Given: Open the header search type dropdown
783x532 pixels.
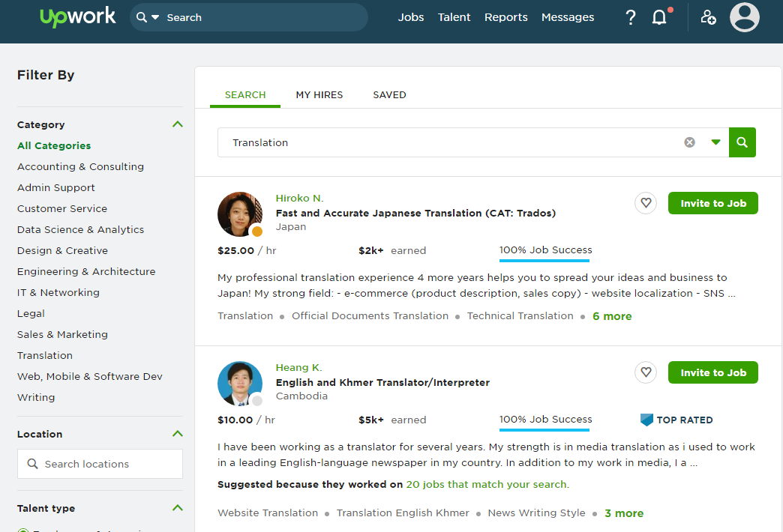Looking at the screenshot, I should point(155,17).
